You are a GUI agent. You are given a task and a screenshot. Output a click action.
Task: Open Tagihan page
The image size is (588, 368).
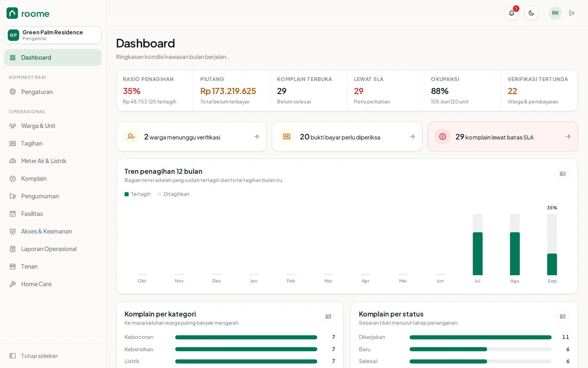(x=53, y=144)
